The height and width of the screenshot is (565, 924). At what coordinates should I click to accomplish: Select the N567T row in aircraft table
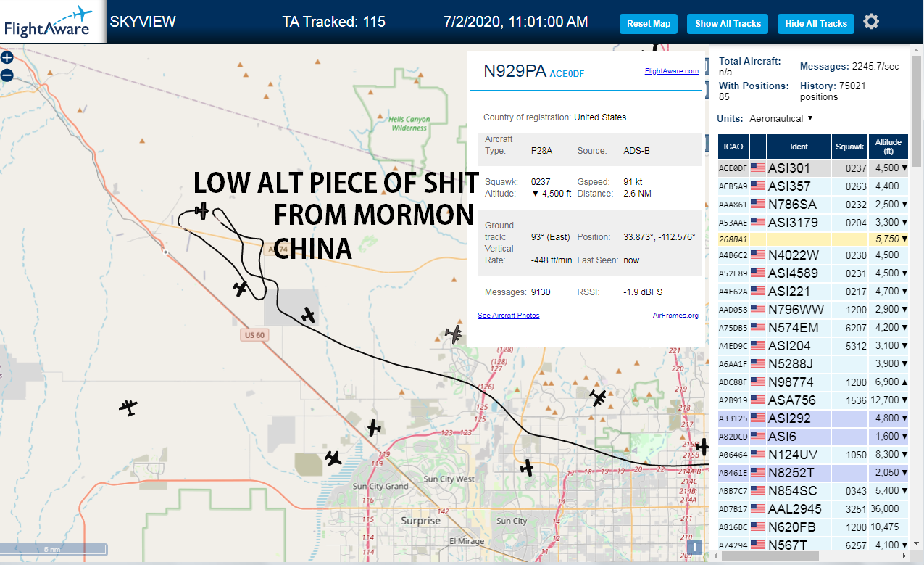coord(813,544)
